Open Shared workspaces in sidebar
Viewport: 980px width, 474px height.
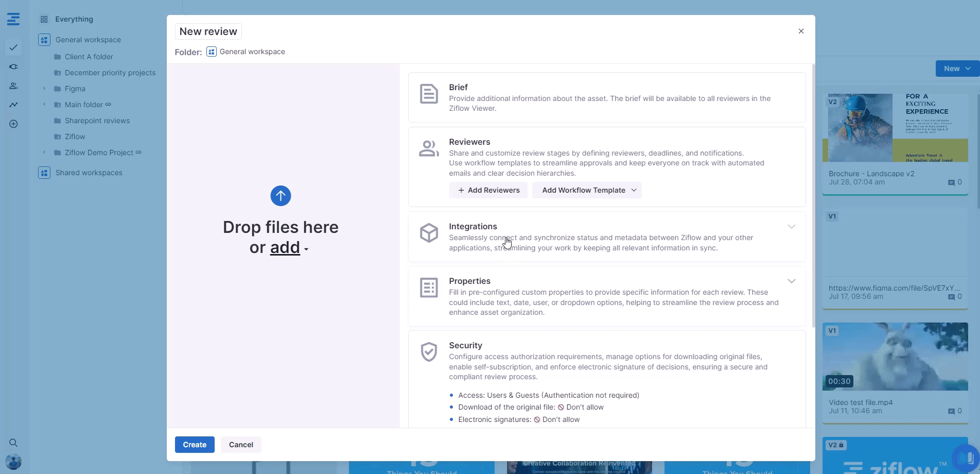pyautogui.click(x=89, y=173)
